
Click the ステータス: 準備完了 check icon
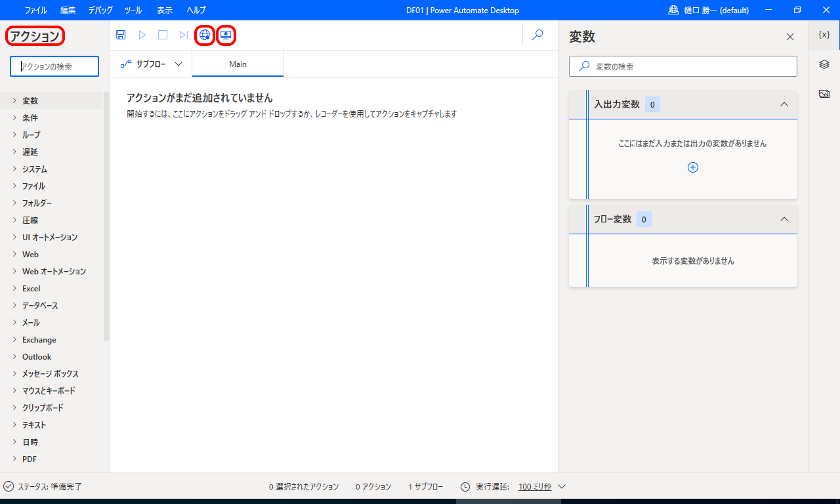click(9, 486)
